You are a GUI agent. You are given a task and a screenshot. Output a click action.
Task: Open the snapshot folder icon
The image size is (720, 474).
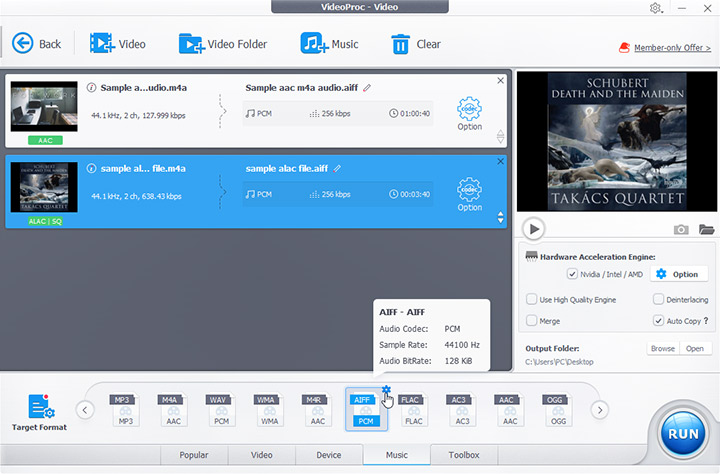click(x=706, y=229)
